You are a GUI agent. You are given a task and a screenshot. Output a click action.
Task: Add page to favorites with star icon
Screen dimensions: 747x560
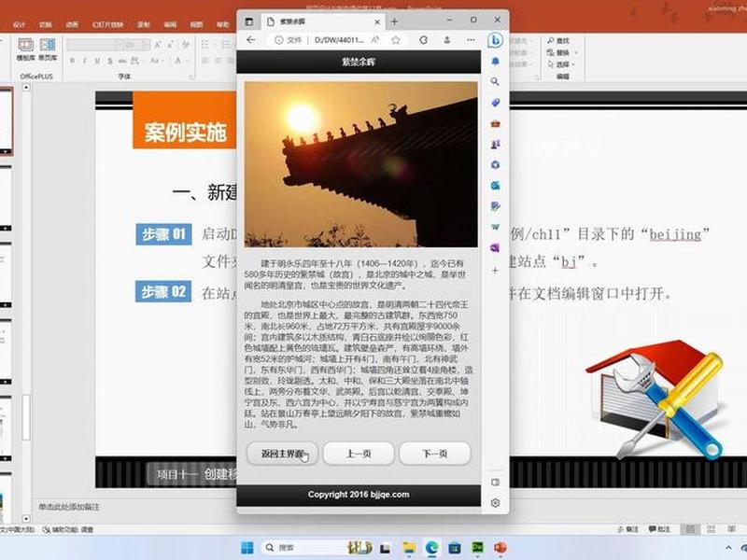pos(396,40)
